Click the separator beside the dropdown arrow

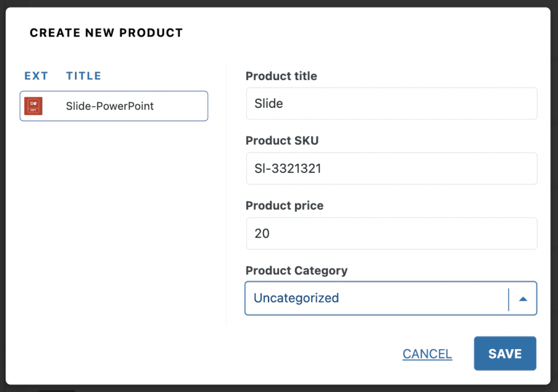(508, 298)
